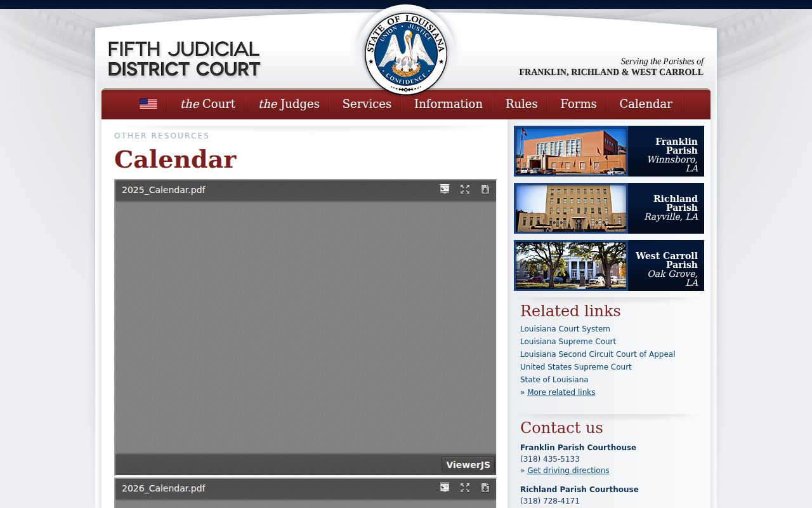Open the Rules menu
The height and width of the screenshot is (508, 812).
[521, 104]
